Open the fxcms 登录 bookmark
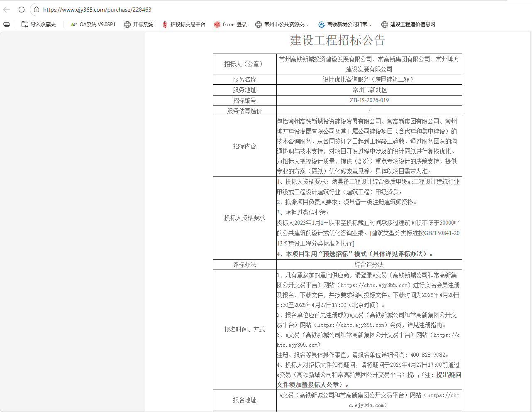The image size is (532, 412). (230, 25)
